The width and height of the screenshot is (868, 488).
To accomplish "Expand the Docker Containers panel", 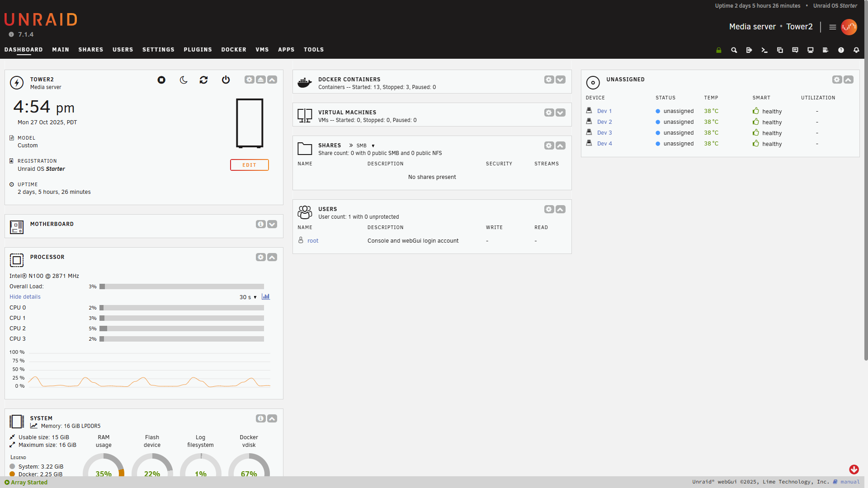I will (x=561, y=80).
